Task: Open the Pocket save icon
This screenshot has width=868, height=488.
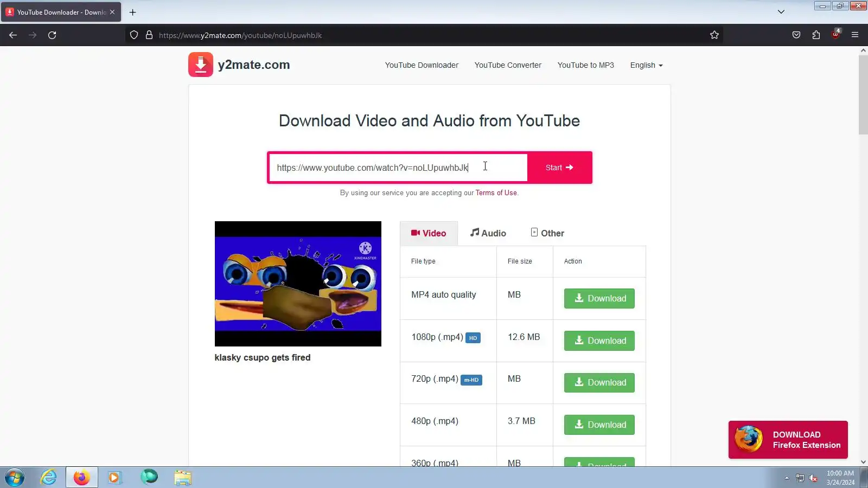Action: pyautogui.click(x=796, y=35)
